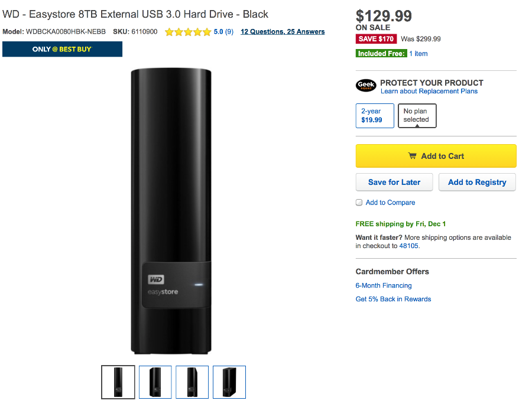Screen dimensions: 532x407
Task: Select the No plan selected option
Action: point(417,116)
